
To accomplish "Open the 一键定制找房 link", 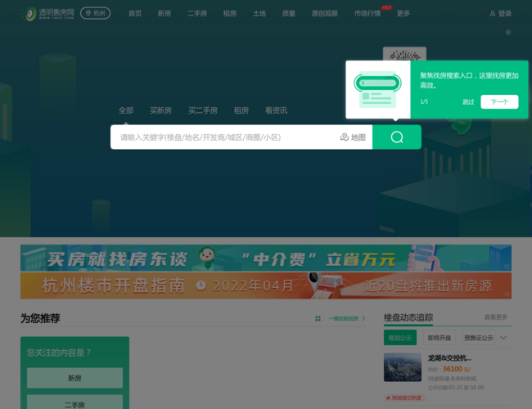I will (x=344, y=318).
